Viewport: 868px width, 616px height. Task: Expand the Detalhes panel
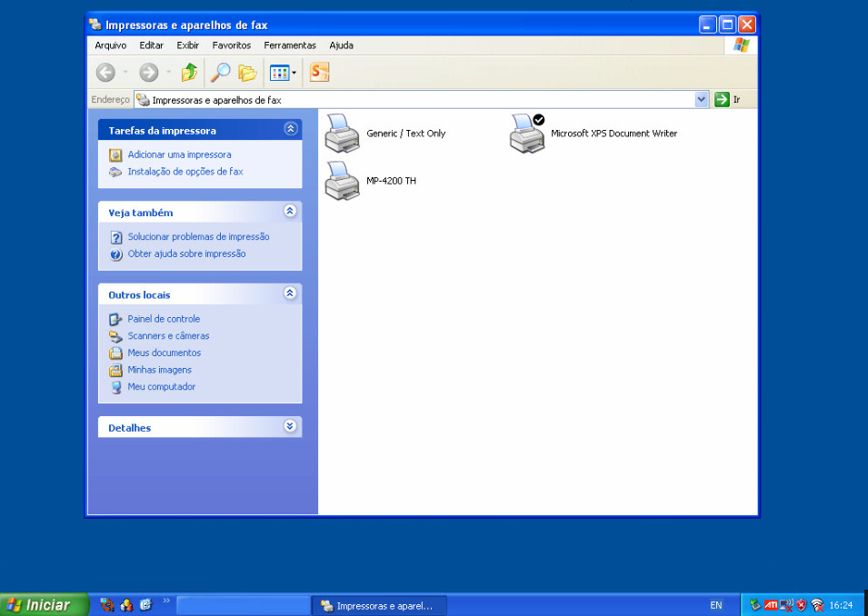coord(290,427)
